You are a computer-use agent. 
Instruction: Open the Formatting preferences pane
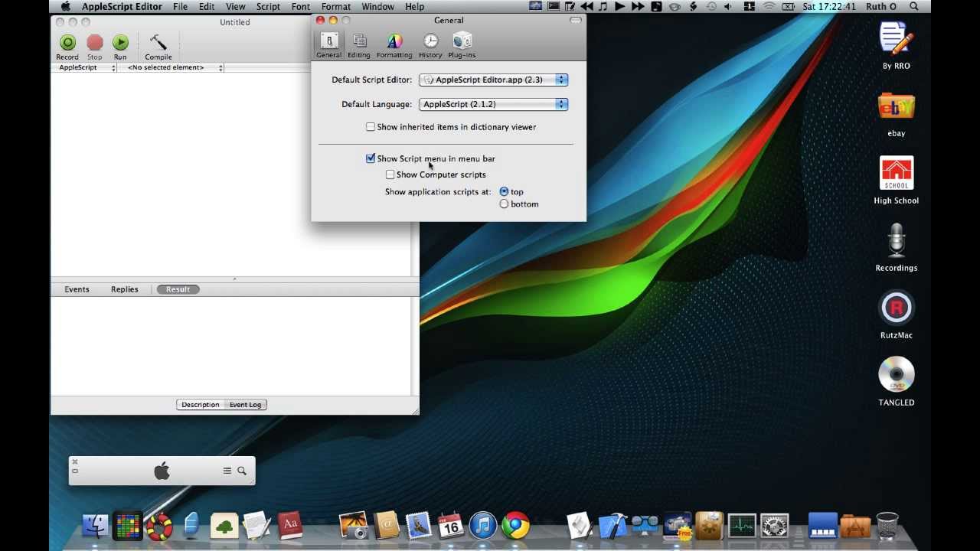[394, 46]
